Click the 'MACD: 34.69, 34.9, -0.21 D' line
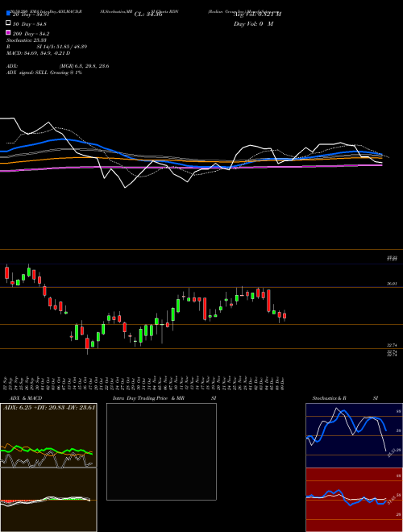The width and height of the screenshot is (403, 532). tap(39, 53)
